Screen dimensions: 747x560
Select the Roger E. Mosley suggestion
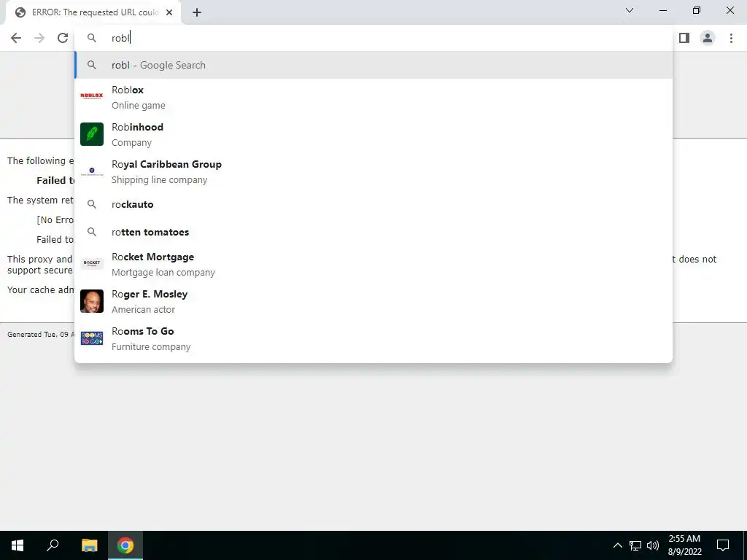[373, 301]
